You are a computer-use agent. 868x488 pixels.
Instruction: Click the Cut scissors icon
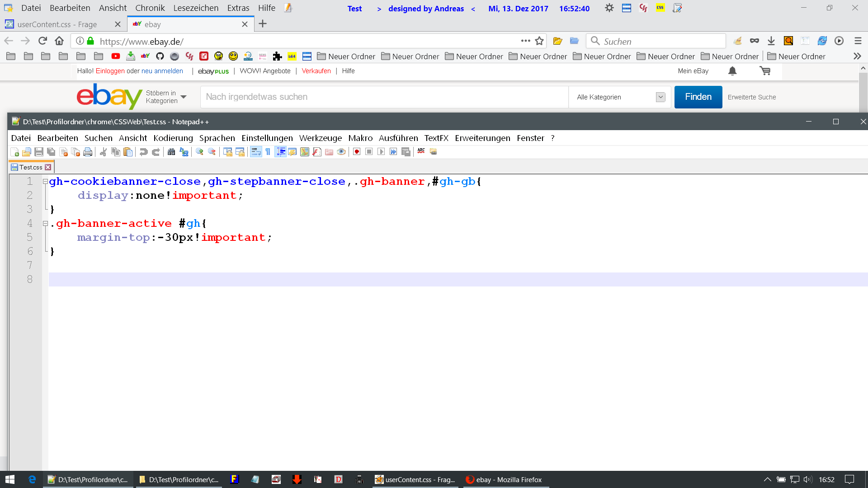pos(104,152)
